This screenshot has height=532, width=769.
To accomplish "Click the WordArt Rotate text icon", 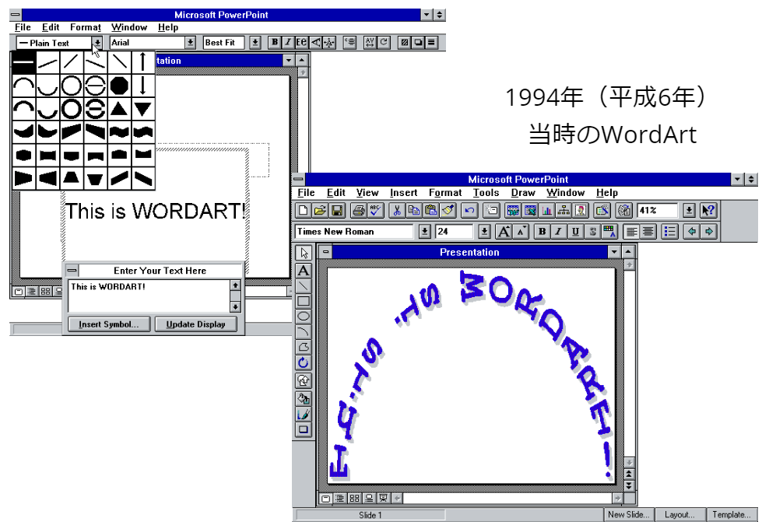I will [x=384, y=43].
